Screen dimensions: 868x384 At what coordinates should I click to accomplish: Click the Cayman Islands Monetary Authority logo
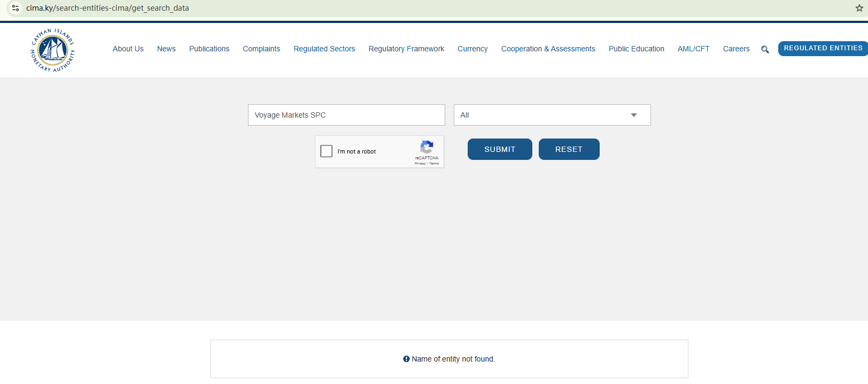tap(52, 50)
